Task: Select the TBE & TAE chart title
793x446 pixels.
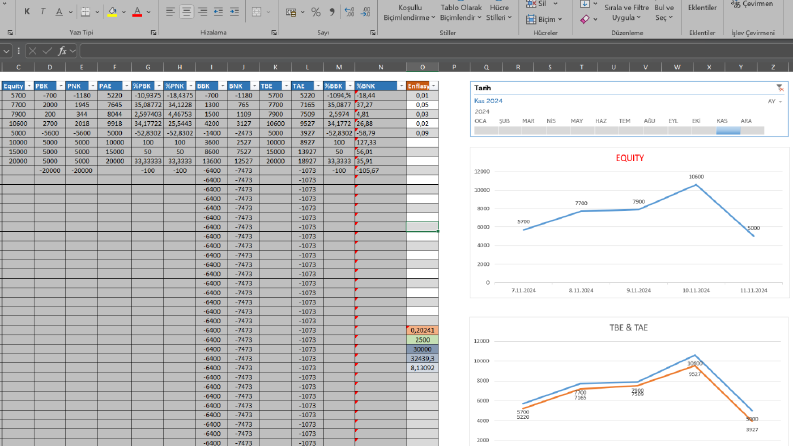Action: pyautogui.click(x=629, y=328)
